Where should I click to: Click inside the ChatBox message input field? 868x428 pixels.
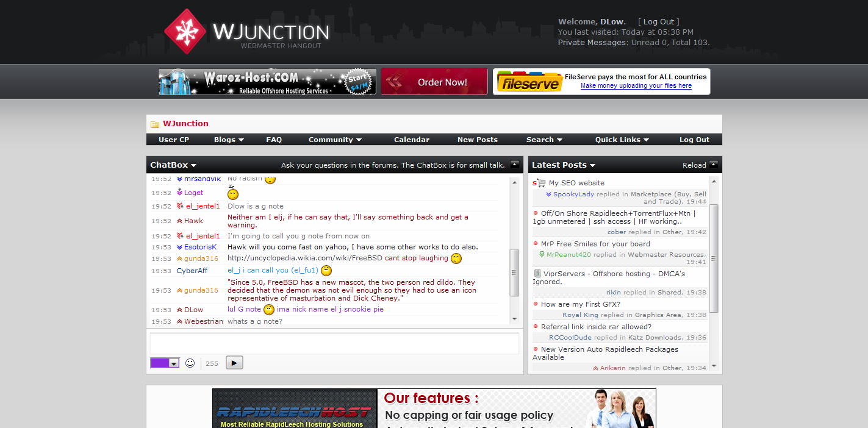[334, 343]
